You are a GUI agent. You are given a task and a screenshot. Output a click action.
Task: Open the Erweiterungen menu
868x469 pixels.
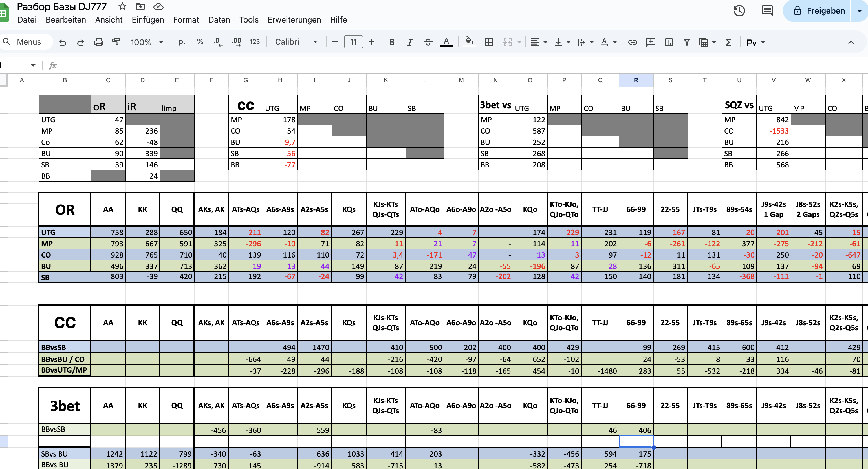tap(294, 20)
